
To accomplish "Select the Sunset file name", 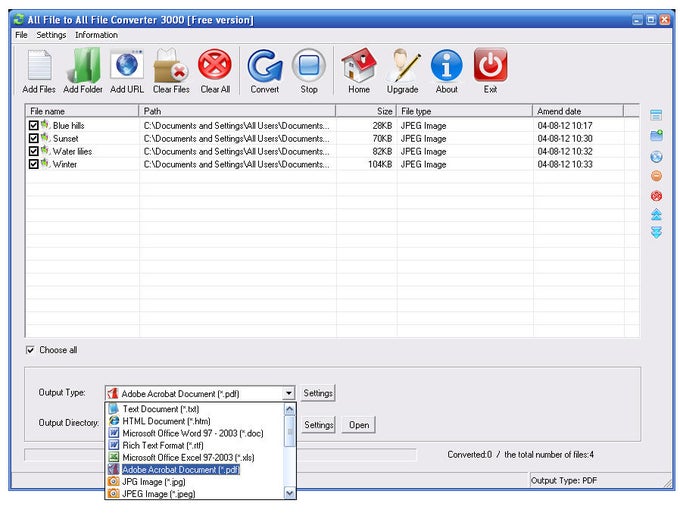I will click(x=65, y=139).
